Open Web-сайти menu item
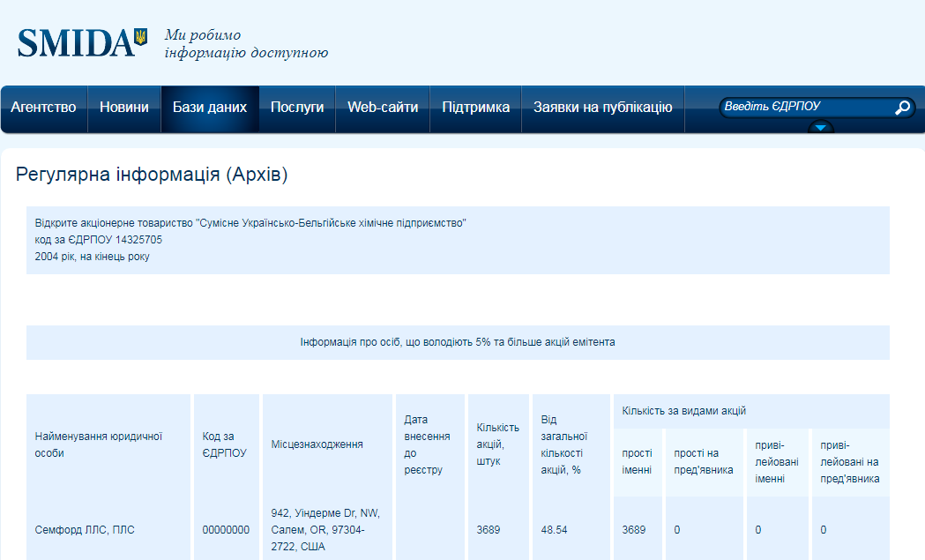 [383, 108]
